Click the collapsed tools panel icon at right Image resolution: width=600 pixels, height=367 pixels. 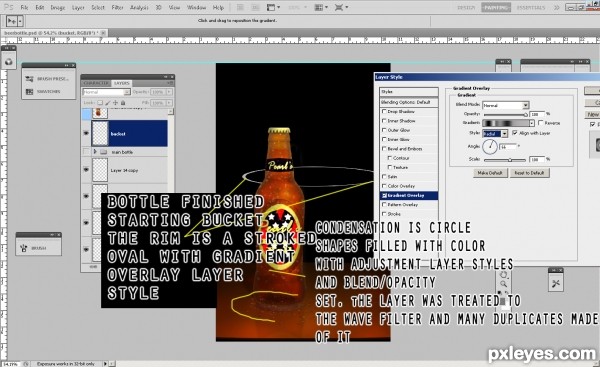(x=556, y=283)
